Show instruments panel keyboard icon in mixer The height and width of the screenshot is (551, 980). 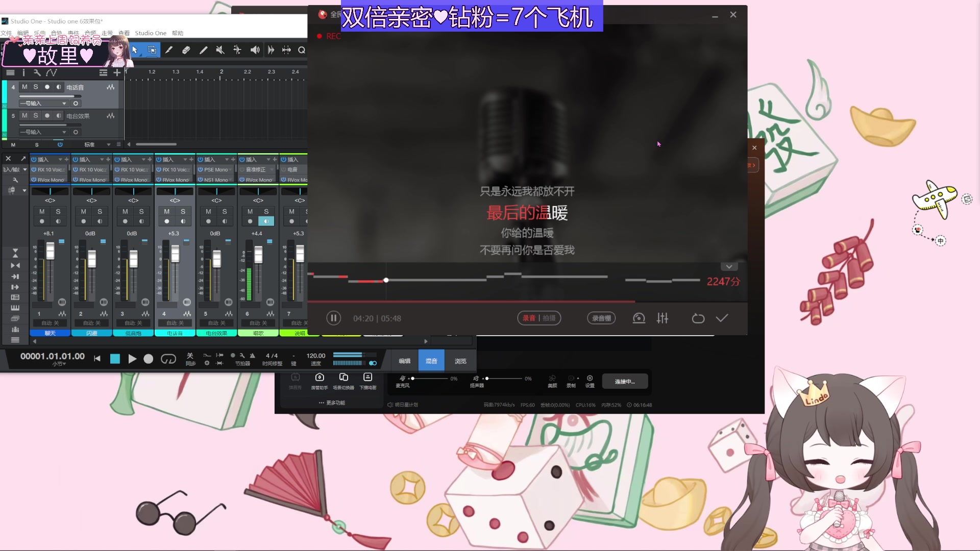[15, 308]
